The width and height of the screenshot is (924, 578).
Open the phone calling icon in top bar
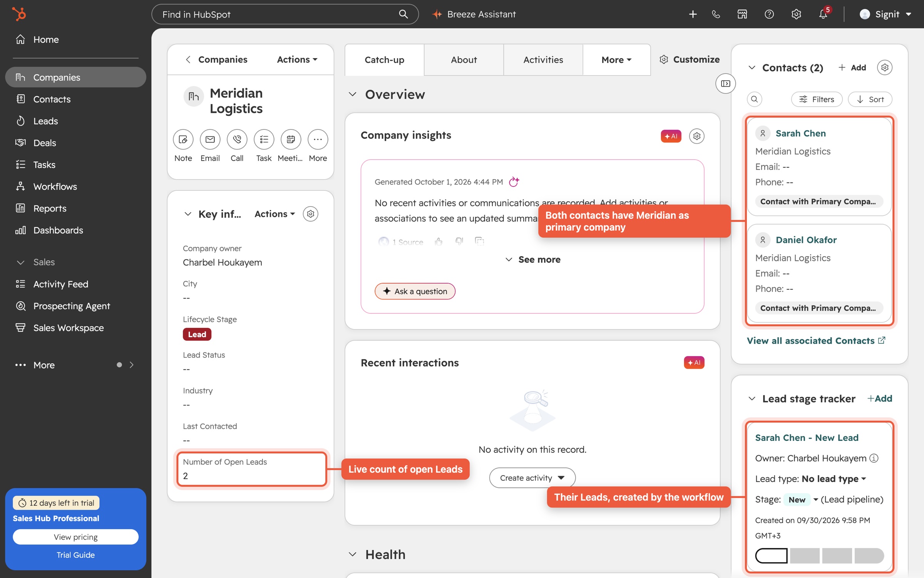tap(716, 14)
